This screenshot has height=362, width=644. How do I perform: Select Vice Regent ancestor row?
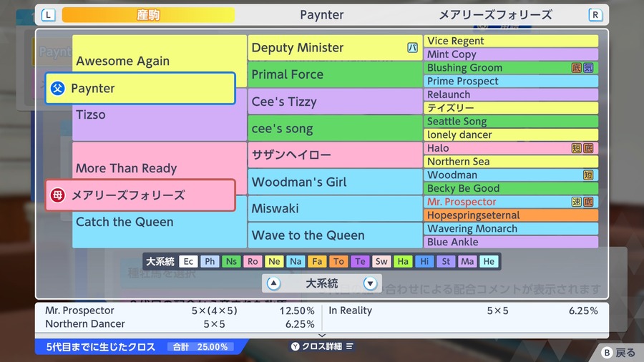[511, 41]
